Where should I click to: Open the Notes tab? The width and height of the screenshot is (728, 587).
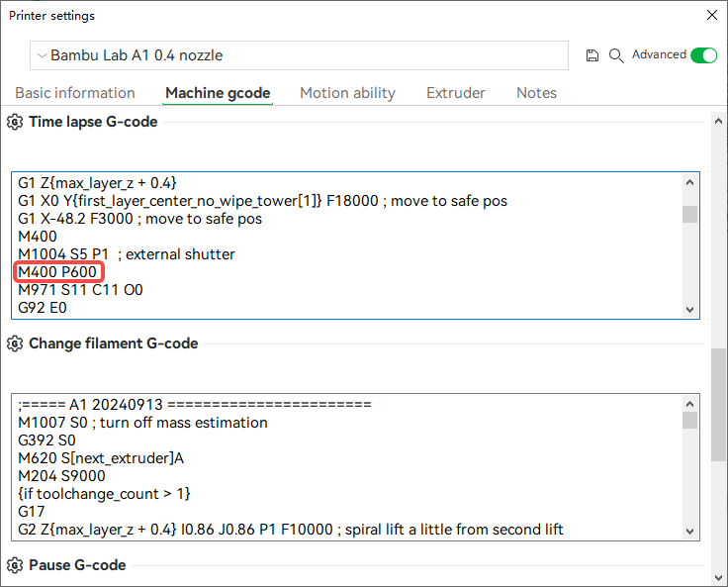click(536, 93)
